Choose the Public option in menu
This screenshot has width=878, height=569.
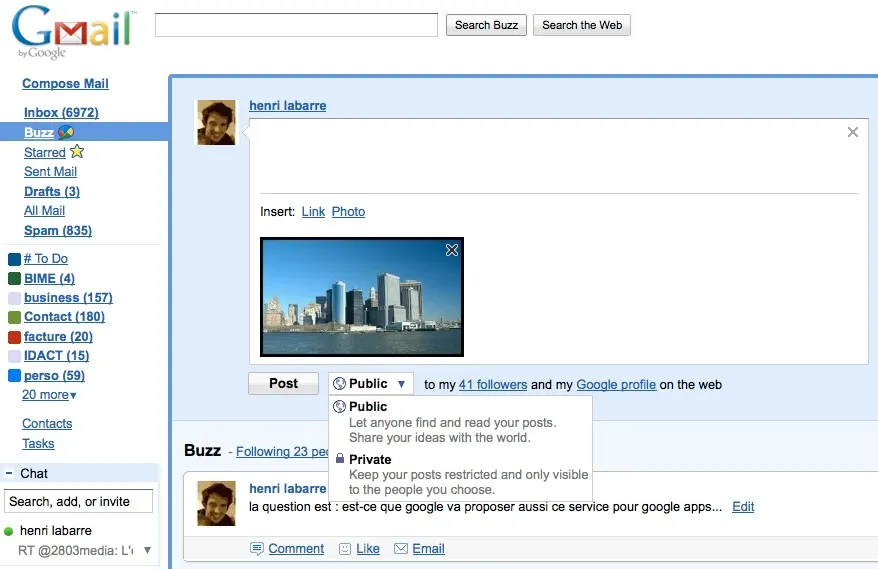(x=460, y=422)
